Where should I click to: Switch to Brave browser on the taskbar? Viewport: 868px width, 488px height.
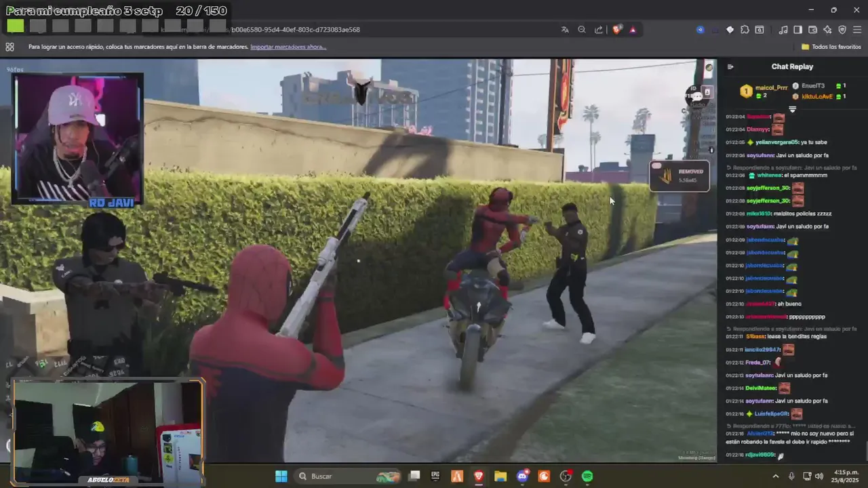pos(479,476)
